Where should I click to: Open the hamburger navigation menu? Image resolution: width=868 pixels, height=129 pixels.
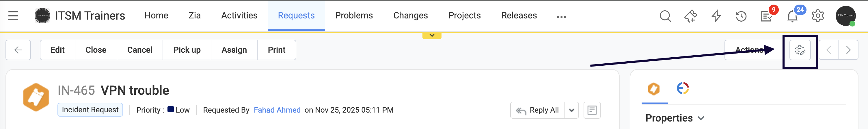13,16
